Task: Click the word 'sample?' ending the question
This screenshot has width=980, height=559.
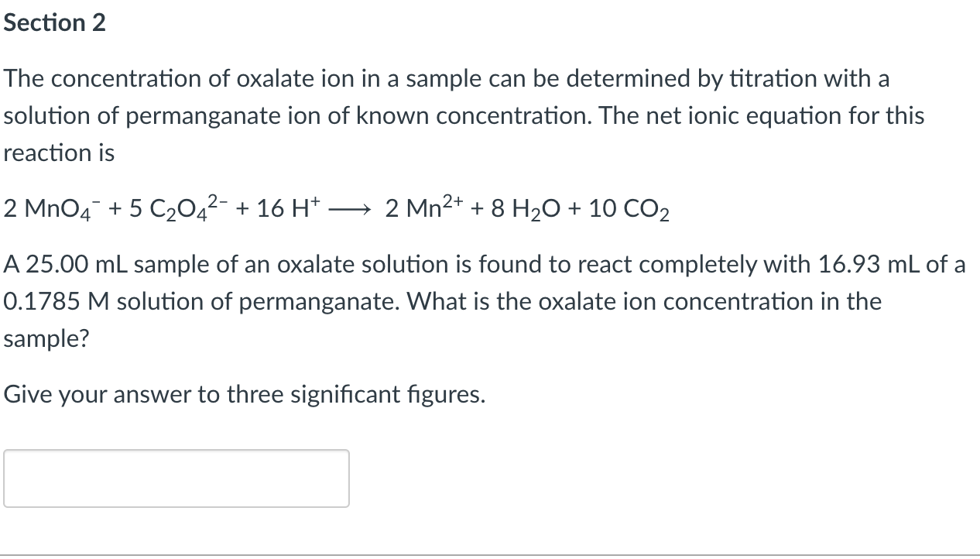Action: click(x=45, y=338)
